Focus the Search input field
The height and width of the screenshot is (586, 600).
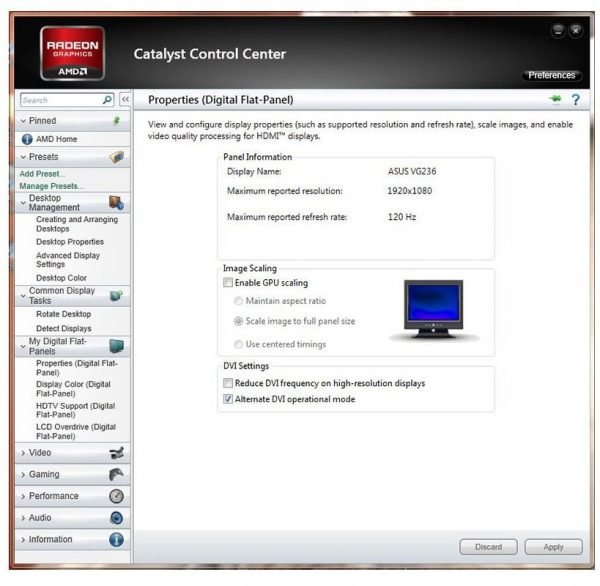coord(62,100)
